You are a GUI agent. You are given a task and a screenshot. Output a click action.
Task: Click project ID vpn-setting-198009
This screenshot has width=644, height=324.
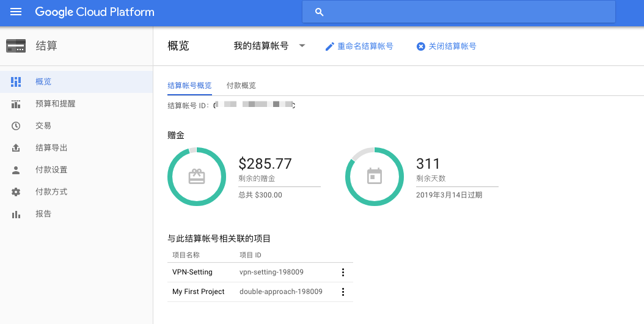pos(271,272)
